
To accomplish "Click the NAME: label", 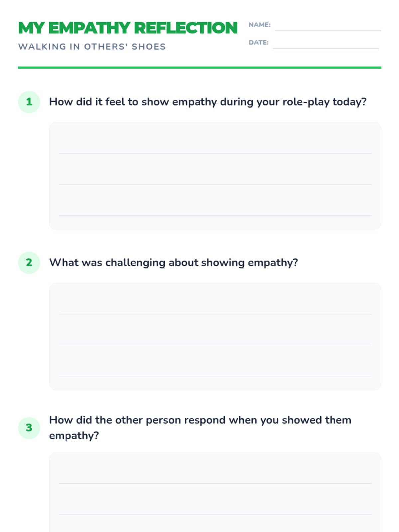I will point(259,25).
